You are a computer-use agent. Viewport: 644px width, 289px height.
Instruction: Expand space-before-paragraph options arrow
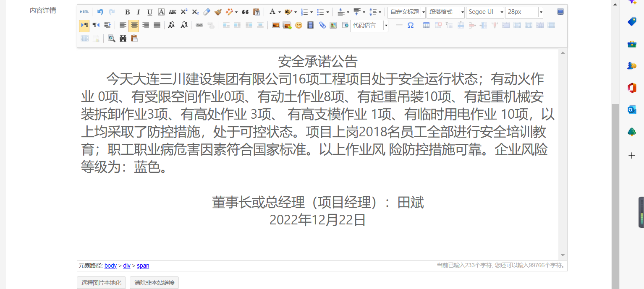pyautogui.click(x=348, y=12)
